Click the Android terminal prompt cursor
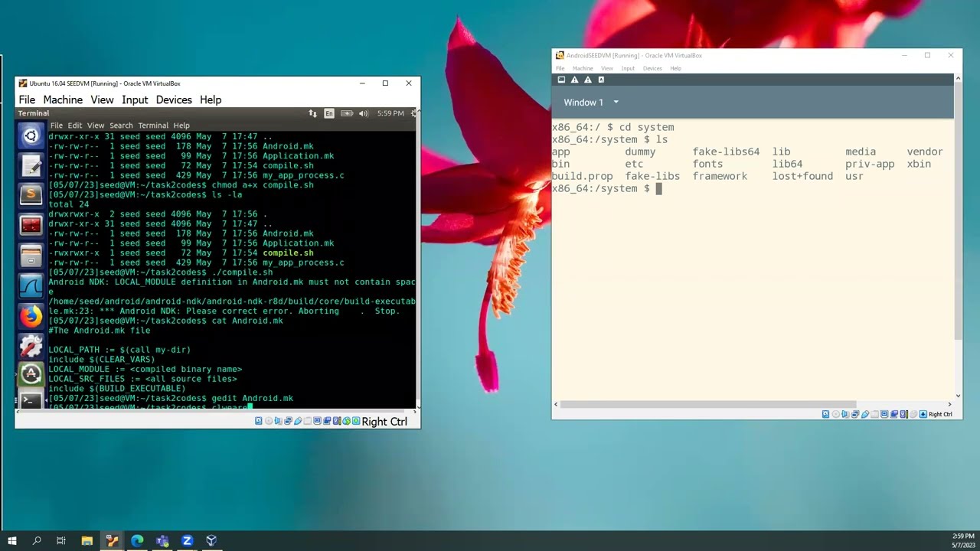980x551 pixels. point(658,188)
